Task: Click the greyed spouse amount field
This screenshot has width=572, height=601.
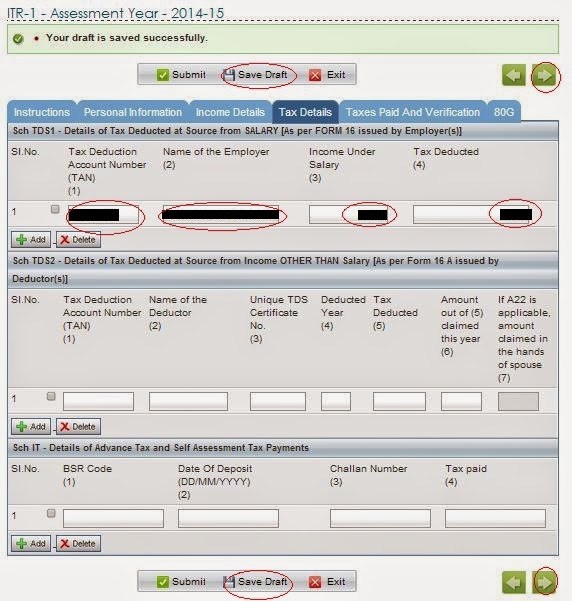Action: click(x=518, y=401)
